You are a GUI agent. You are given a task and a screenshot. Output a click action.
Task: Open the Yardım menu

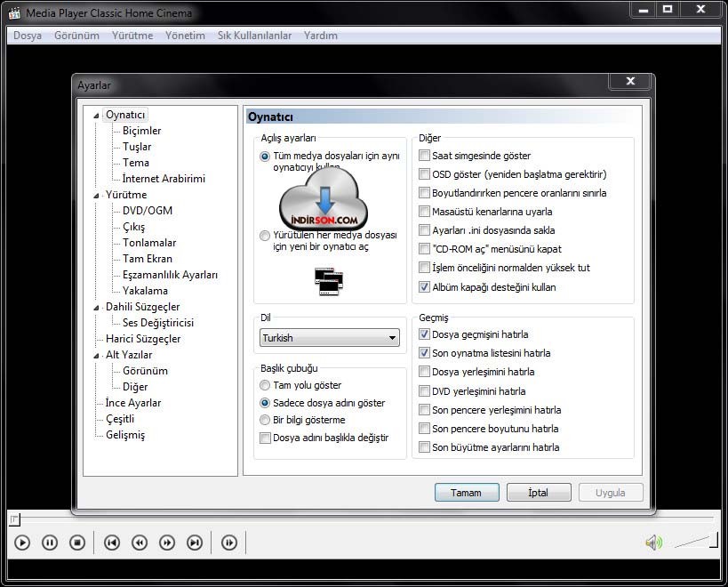coord(320,36)
